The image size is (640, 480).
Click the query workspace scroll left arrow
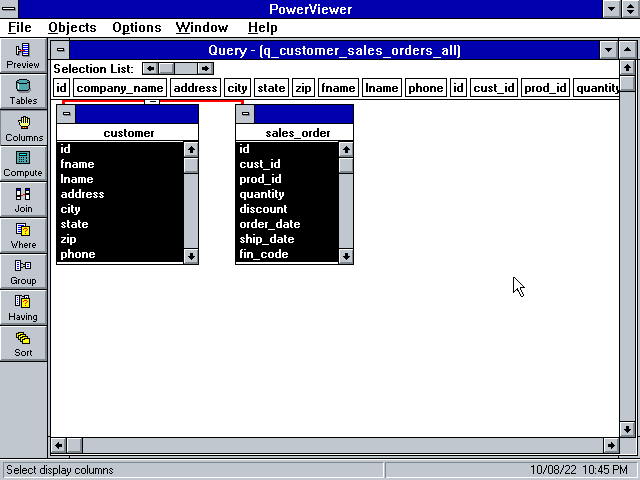point(59,445)
